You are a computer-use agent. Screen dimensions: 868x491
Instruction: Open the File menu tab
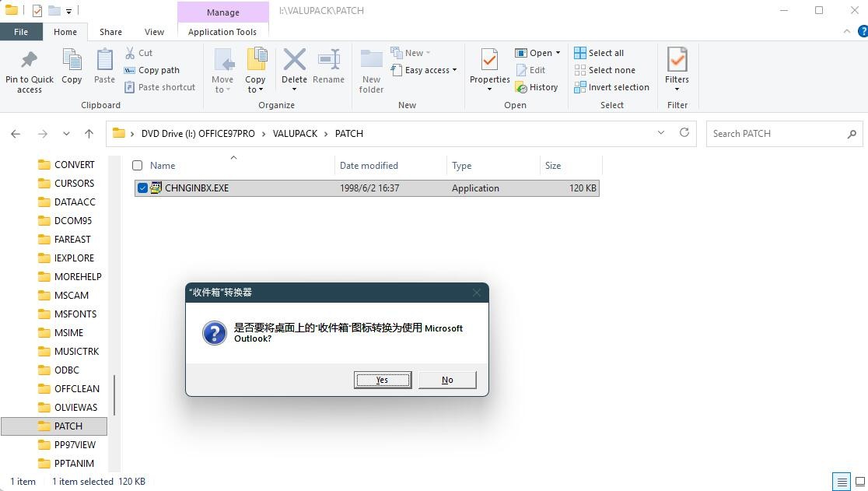(x=21, y=32)
